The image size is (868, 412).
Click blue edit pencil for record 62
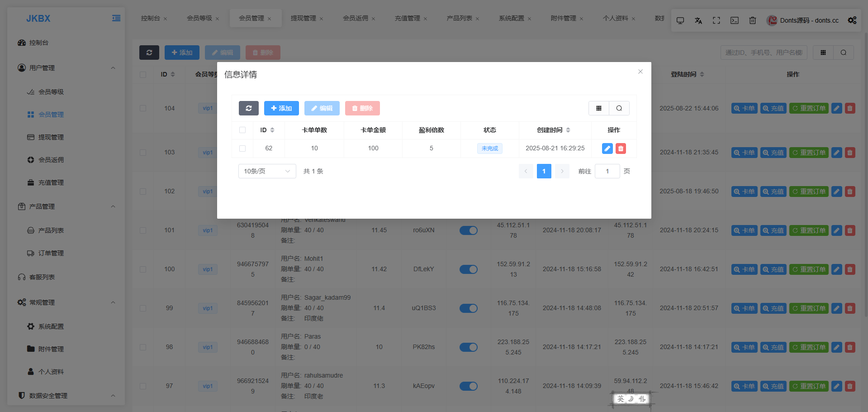pyautogui.click(x=607, y=149)
